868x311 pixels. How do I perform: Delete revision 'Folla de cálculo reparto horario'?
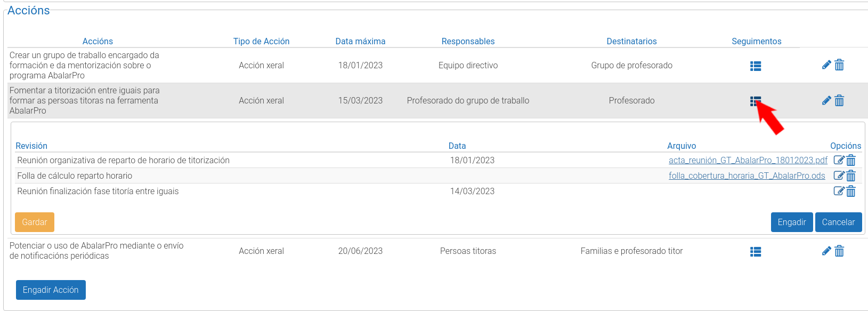(x=851, y=176)
